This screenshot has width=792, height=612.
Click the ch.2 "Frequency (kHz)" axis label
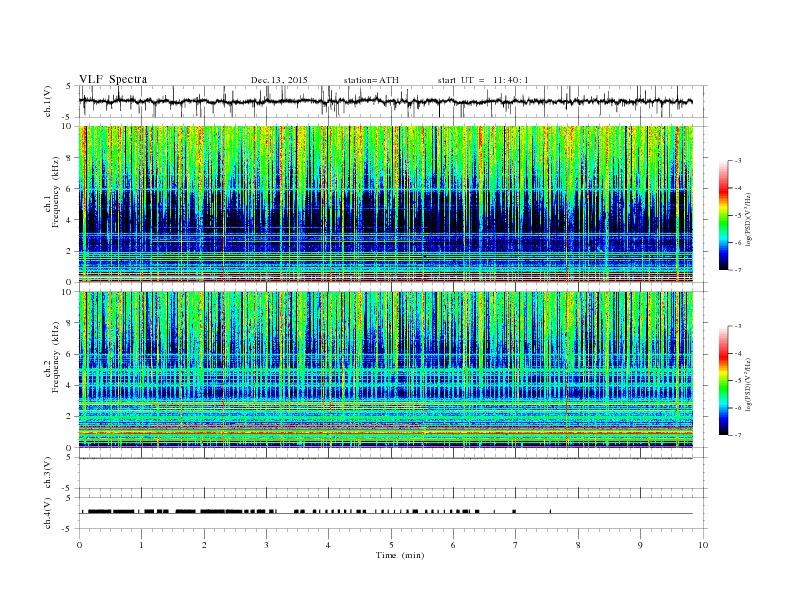point(56,357)
